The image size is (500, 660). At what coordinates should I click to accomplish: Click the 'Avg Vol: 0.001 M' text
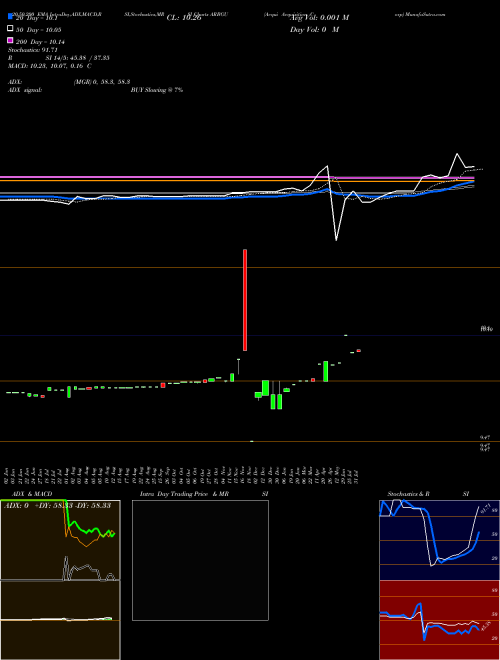(x=319, y=18)
